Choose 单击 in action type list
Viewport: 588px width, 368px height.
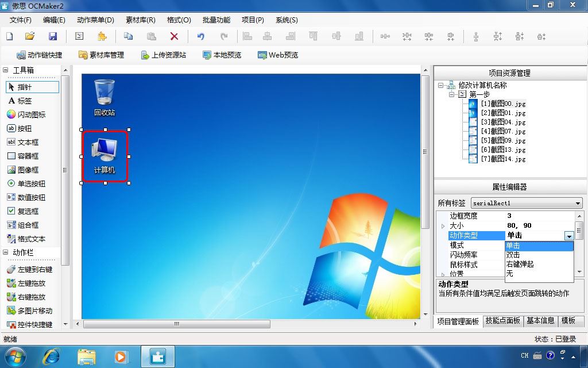[x=539, y=246]
